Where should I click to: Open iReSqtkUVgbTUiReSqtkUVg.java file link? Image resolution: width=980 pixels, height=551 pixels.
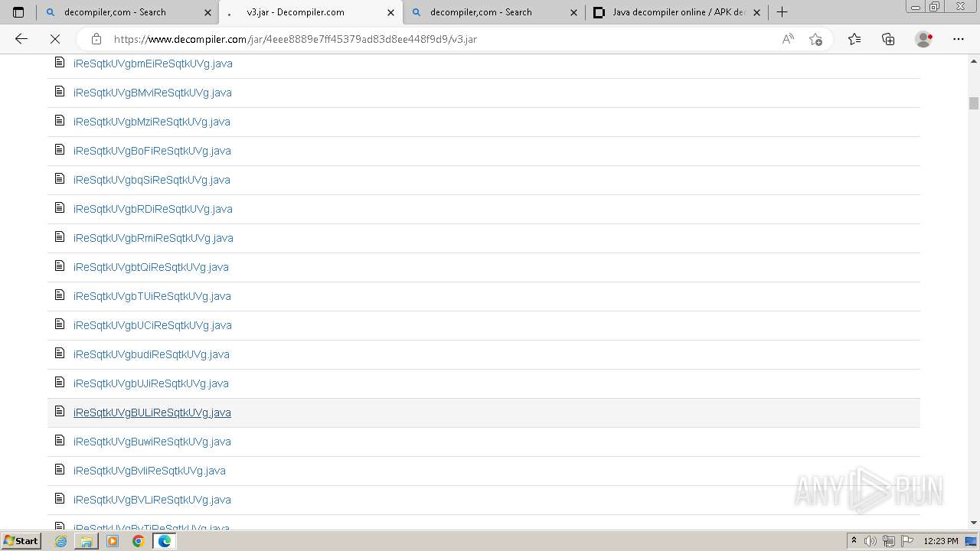pos(152,296)
